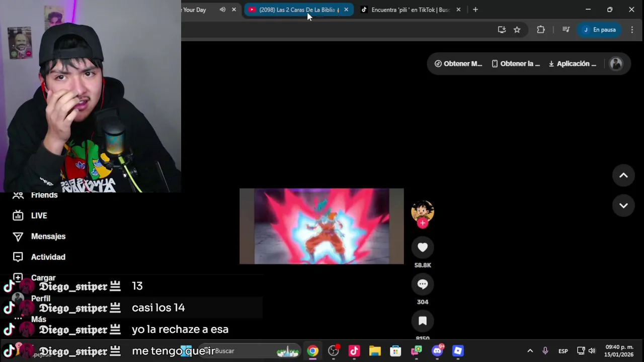Mute the Your Day tab audio icon

[x=222, y=10]
